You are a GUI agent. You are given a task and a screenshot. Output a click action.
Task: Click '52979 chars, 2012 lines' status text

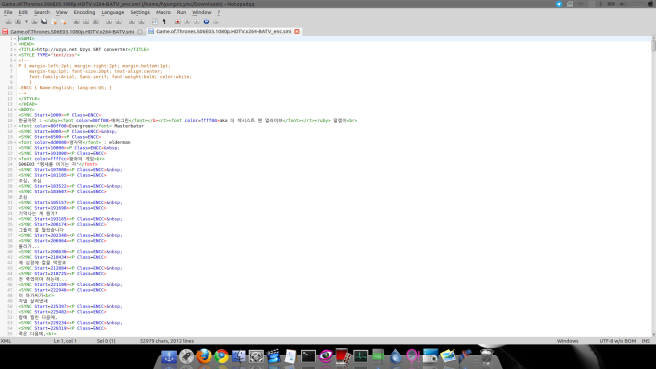(x=167, y=341)
